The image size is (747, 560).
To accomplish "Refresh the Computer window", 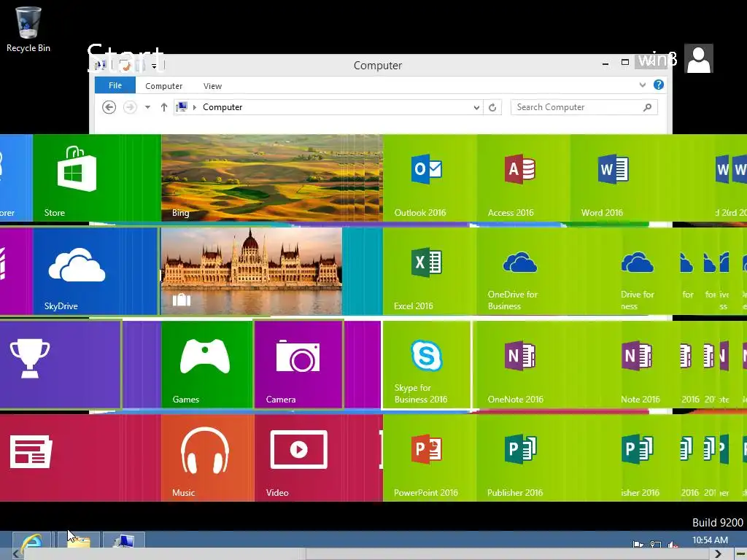I will [492, 108].
